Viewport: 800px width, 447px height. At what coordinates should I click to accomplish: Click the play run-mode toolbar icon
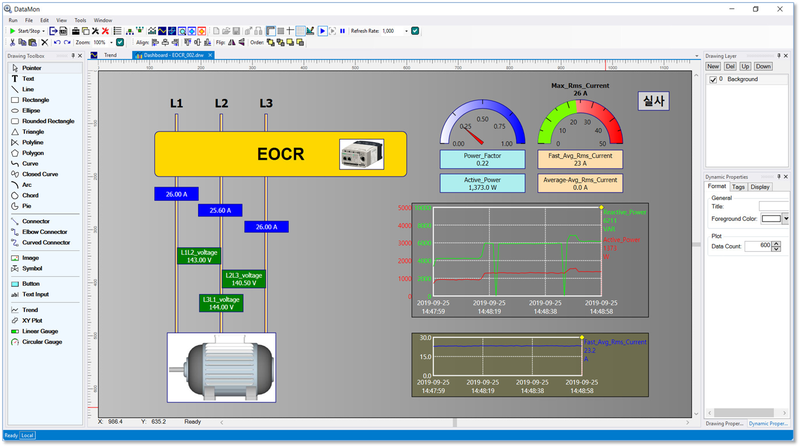click(322, 31)
